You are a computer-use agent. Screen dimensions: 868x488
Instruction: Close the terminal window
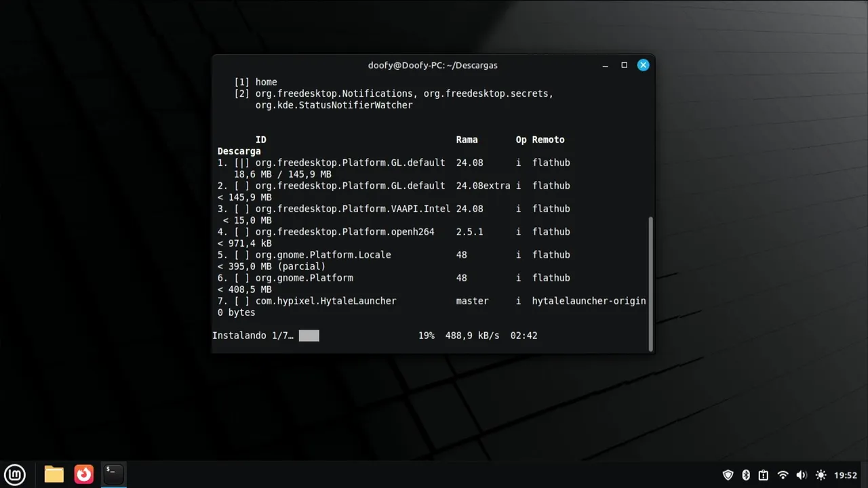pos(643,65)
